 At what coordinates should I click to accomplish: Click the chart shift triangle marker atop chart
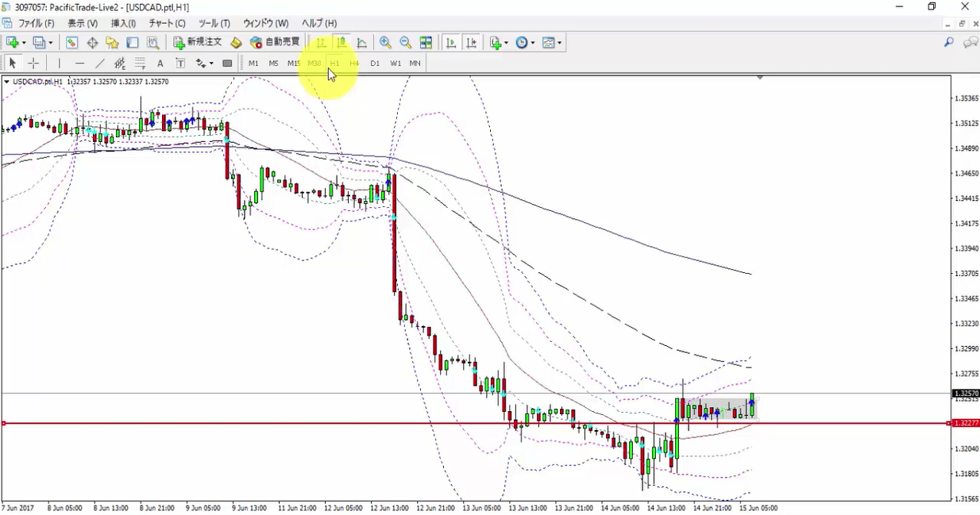pyautogui.click(x=760, y=78)
